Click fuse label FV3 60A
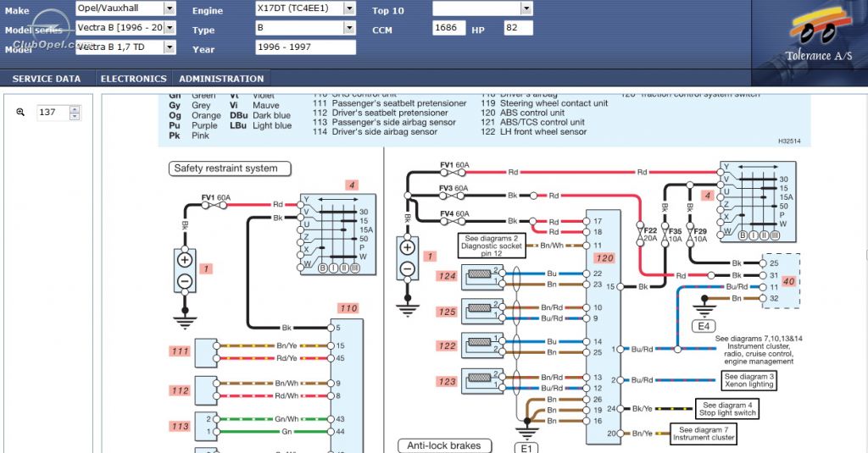This screenshot has height=453, width=868. click(x=454, y=188)
